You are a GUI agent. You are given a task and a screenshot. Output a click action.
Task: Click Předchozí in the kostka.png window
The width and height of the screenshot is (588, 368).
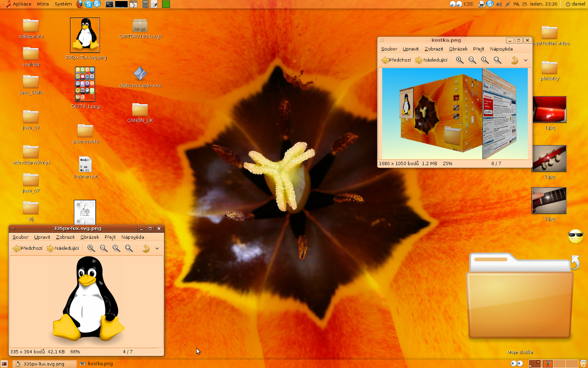pos(396,60)
